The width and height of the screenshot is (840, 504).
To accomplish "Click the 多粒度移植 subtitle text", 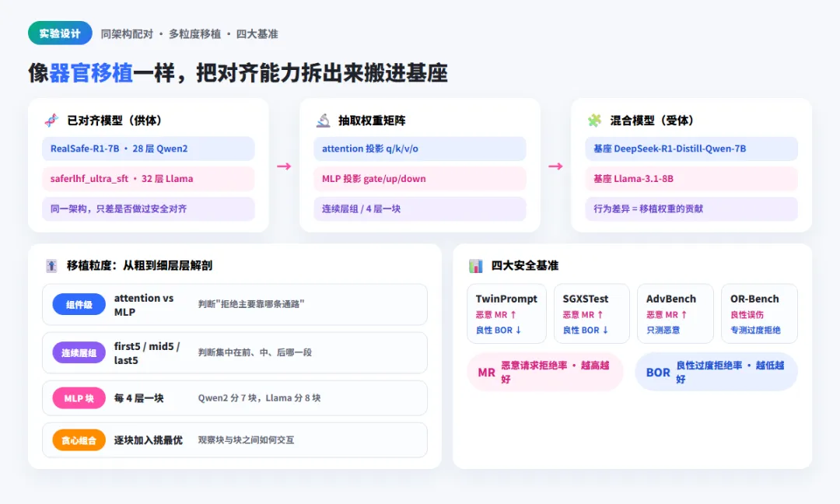I will click(x=195, y=33).
